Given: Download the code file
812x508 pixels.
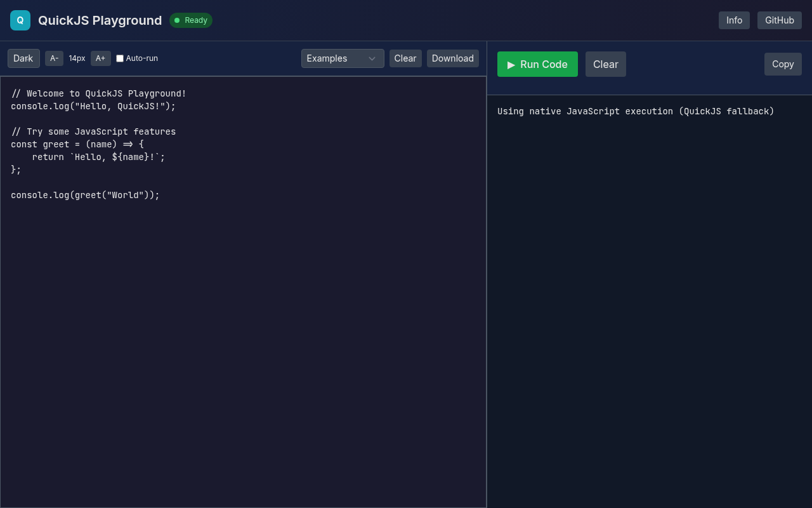Looking at the screenshot, I should click(452, 58).
